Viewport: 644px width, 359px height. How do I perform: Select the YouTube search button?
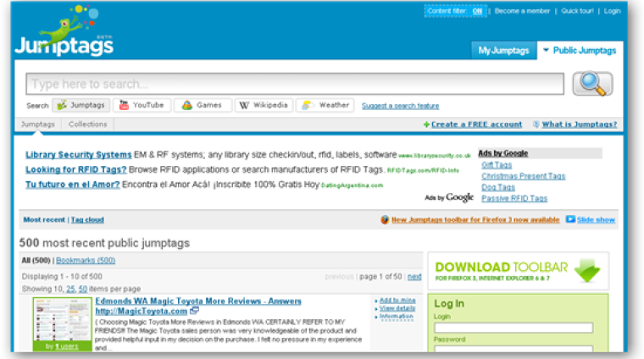142,105
